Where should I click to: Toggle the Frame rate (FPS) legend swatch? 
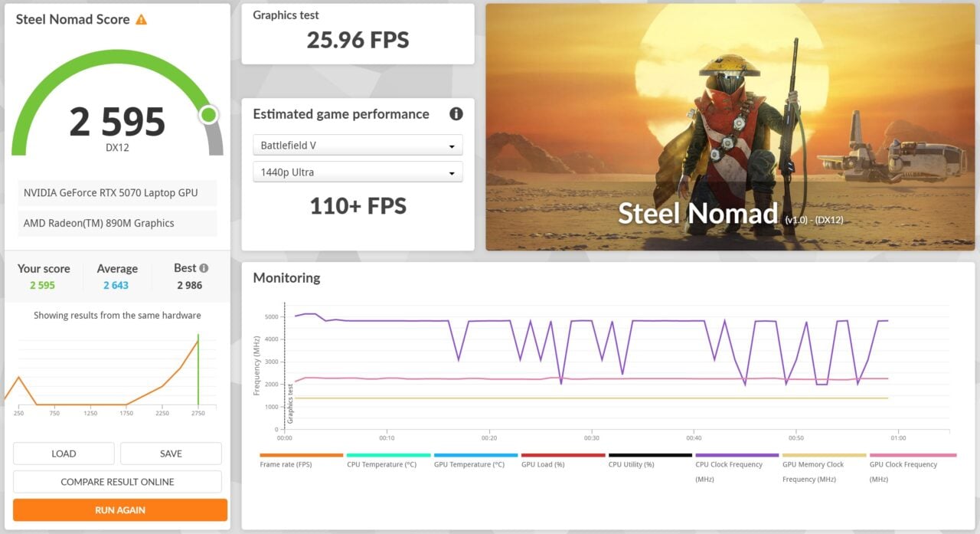(302, 455)
